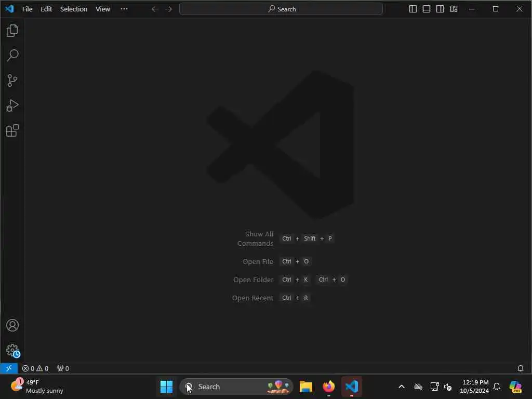Click the Show All Commands label
532x399 pixels.
(255, 239)
